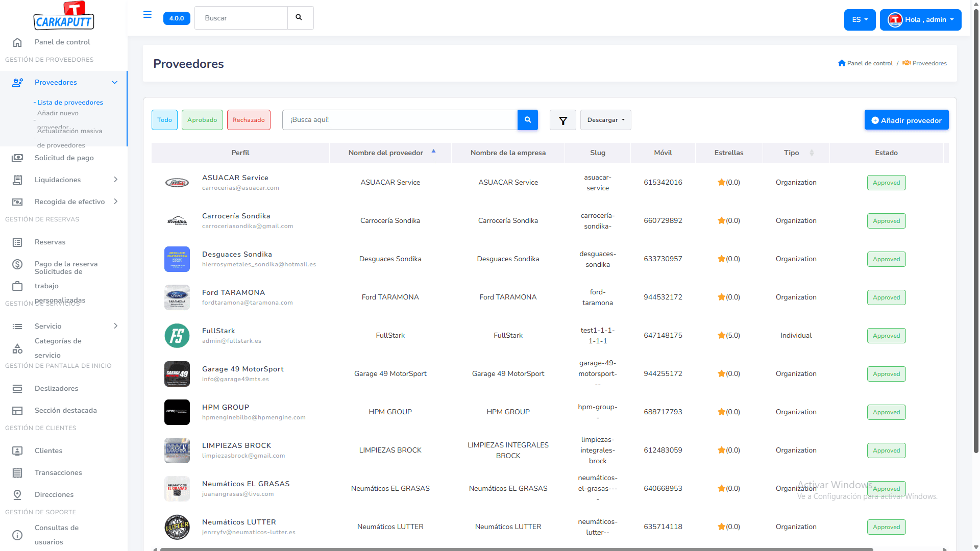The height and width of the screenshot is (551, 980).
Task: Click the Garage 49 MotorSport profile image
Action: [x=177, y=374]
